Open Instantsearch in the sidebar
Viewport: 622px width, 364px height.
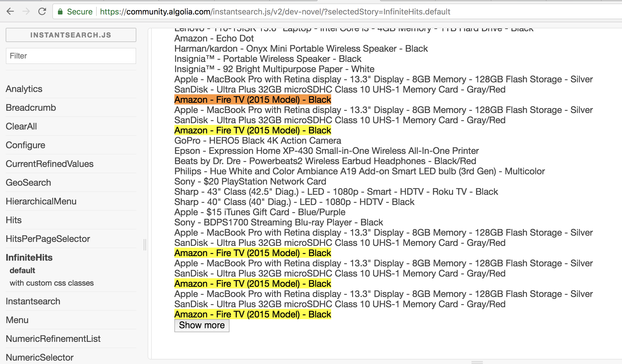coord(33,301)
